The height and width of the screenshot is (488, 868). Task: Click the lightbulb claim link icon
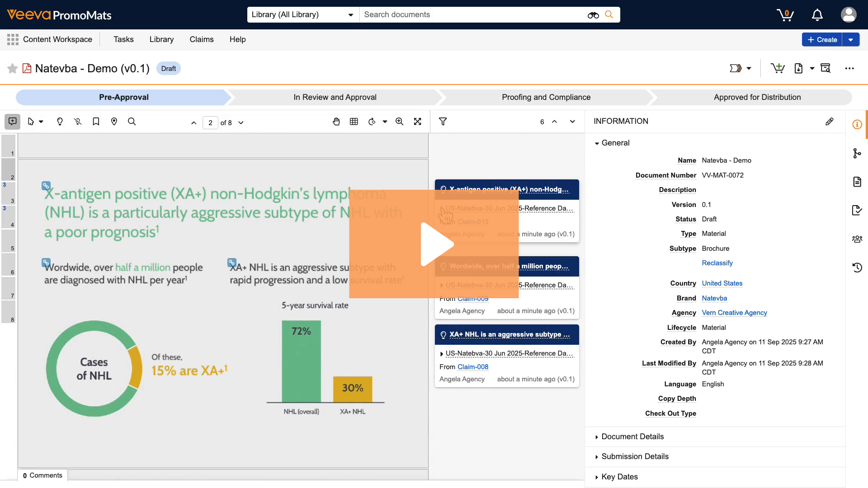point(60,122)
